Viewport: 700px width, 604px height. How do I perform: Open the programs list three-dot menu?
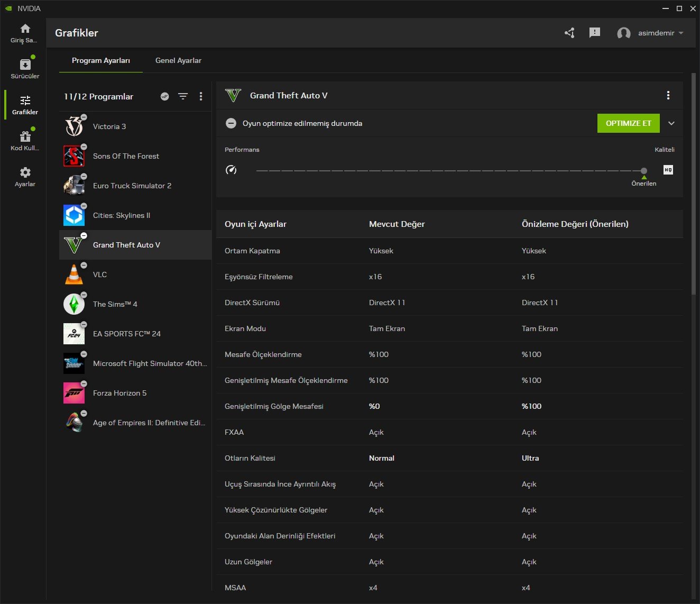tap(201, 96)
